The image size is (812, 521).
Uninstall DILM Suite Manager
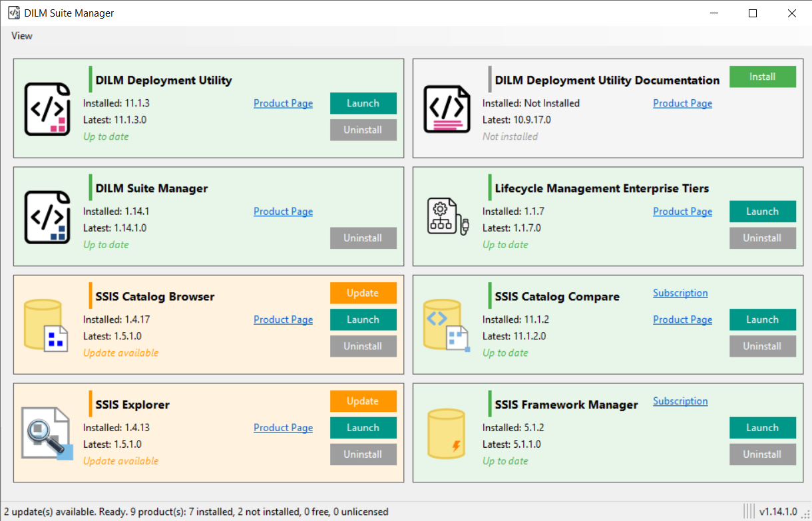363,238
